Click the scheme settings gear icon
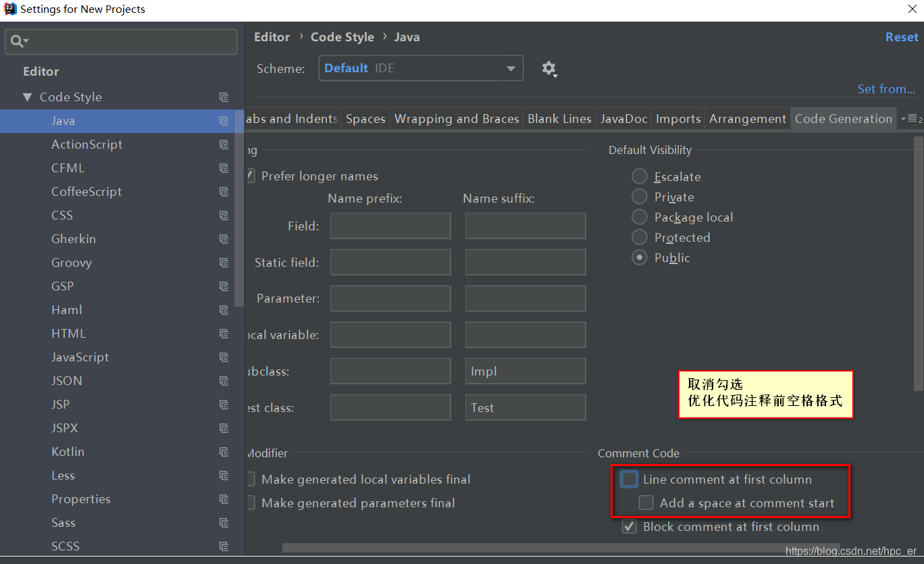 pyautogui.click(x=549, y=68)
